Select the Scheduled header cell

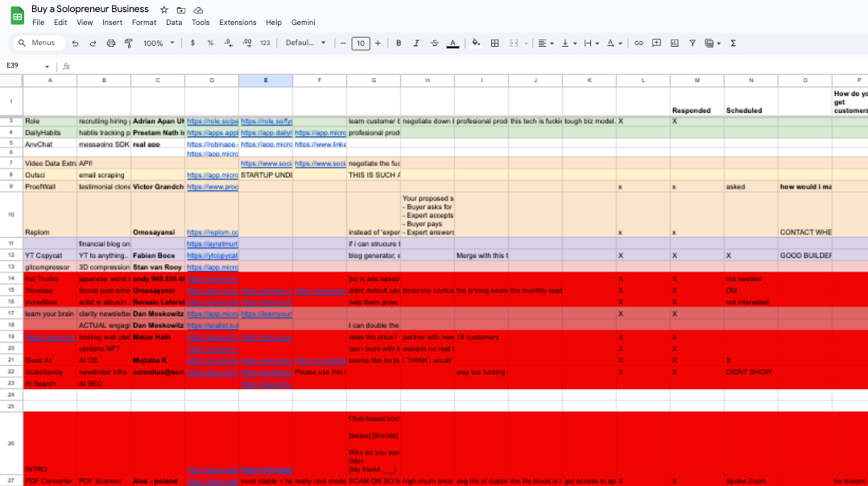pos(750,101)
